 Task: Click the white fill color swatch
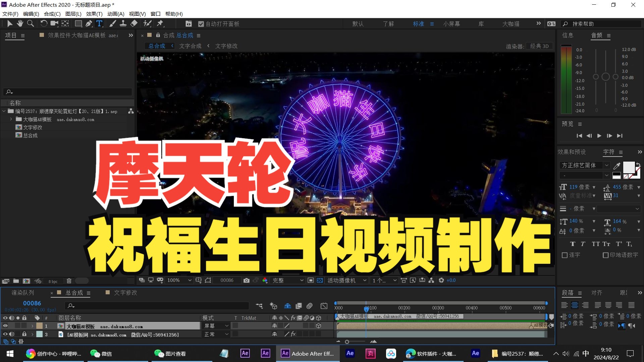coord(629,167)
